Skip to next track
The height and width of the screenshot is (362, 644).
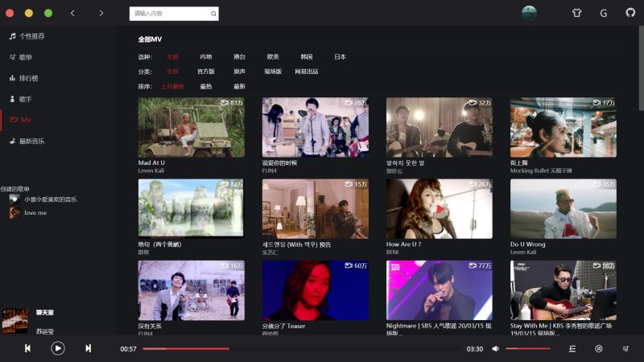[x=88, y=348]
